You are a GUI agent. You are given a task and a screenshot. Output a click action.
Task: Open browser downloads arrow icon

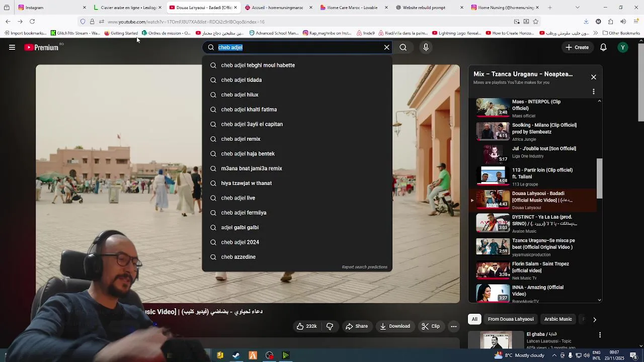(x=586, y=22)
